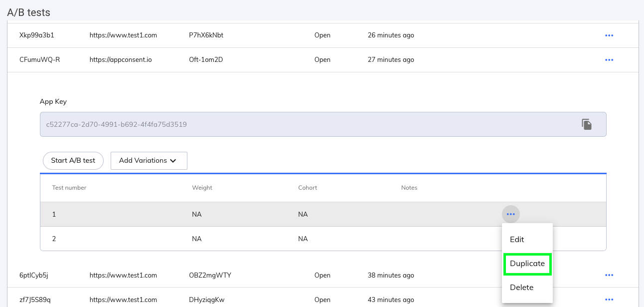Image resolution: width=644 pixels, height=307 pixels.
Task: Click the Test number column header
Action: [69, 188]
